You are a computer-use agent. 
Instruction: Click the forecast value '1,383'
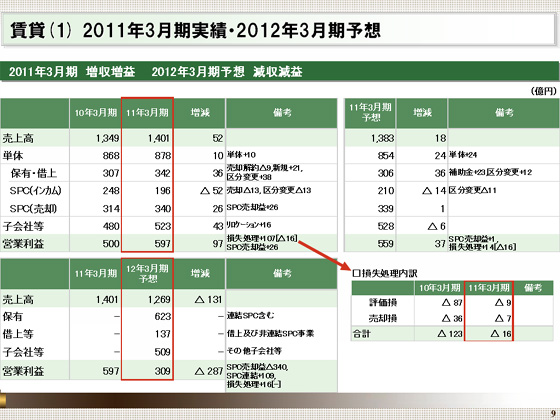tap(382, 138)
